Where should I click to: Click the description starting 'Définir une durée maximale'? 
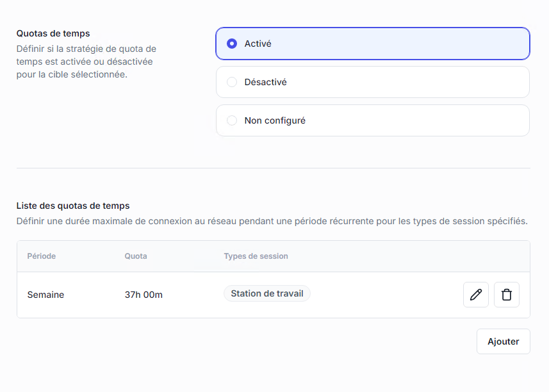272,221
